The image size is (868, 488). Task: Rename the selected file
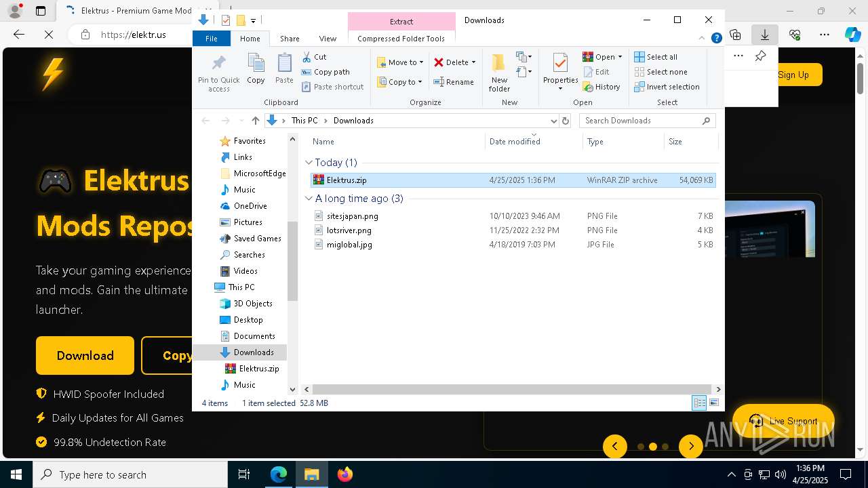(454, 82)
